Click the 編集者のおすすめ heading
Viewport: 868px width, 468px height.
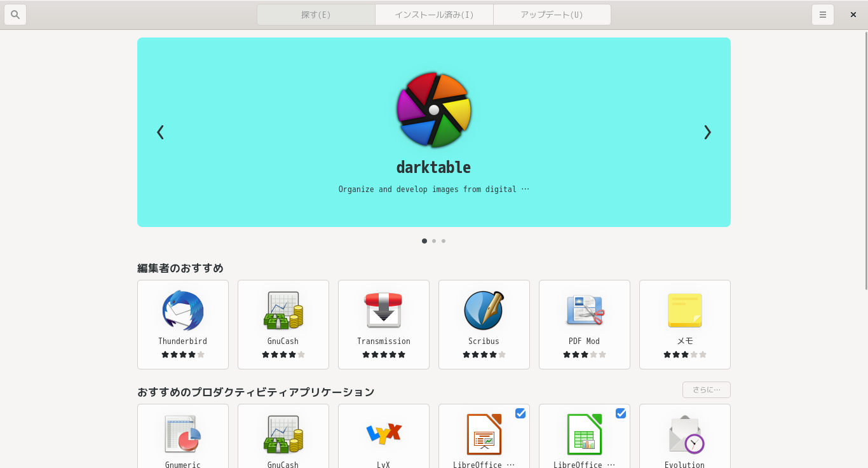point(180,268)
